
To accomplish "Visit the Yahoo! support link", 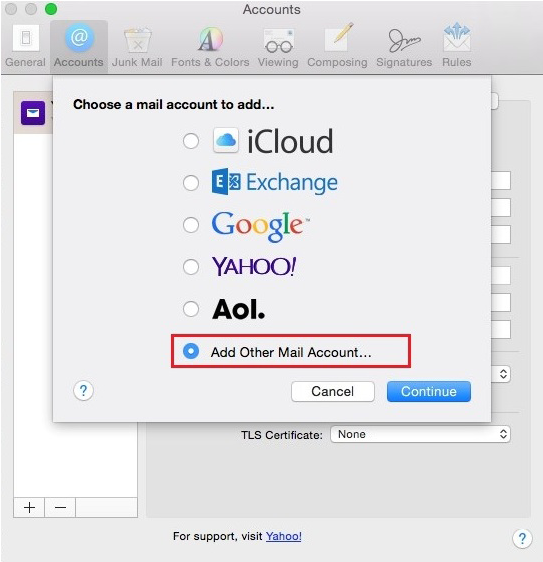I will point(284,536).
